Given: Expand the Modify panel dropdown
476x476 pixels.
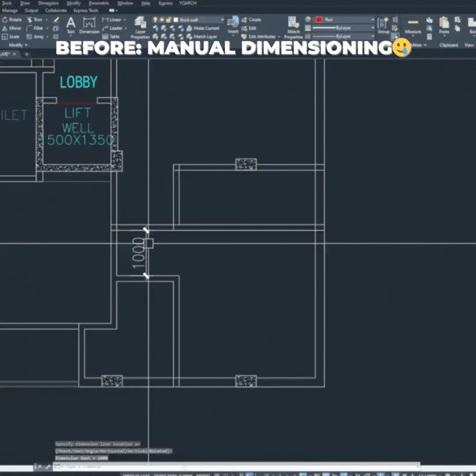Looking at the screenshot, I should [x=18, y=45].
